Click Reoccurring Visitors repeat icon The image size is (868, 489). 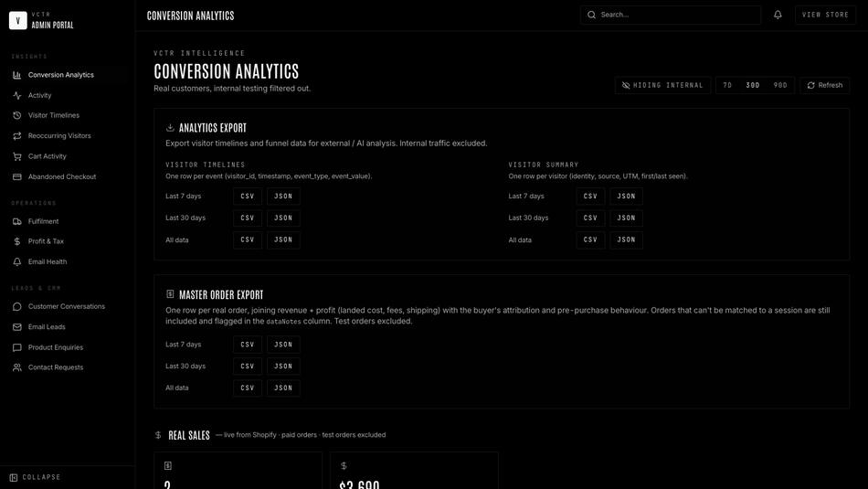(x=17, y=135)
